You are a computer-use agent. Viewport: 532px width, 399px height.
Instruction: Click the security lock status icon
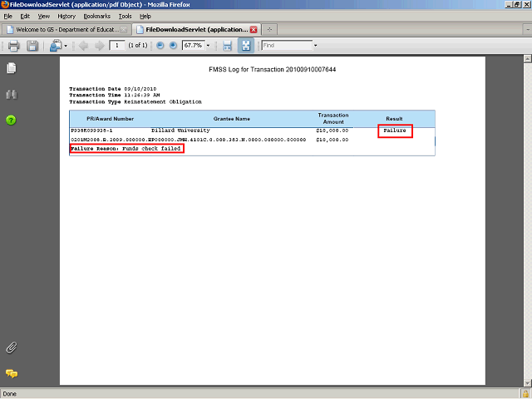[525, 394]
